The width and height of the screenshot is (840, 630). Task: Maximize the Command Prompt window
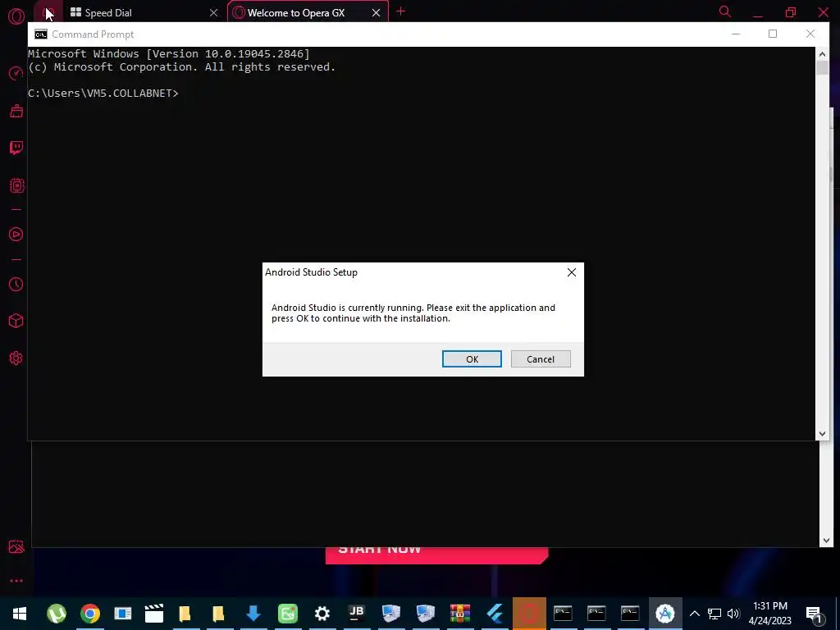click(x=773, y=34)
